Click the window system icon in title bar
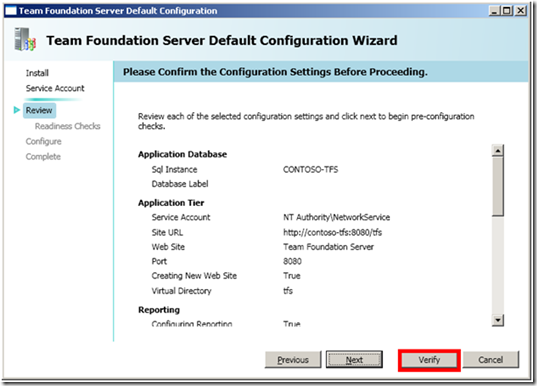537x386 pixels. (11, 11)
